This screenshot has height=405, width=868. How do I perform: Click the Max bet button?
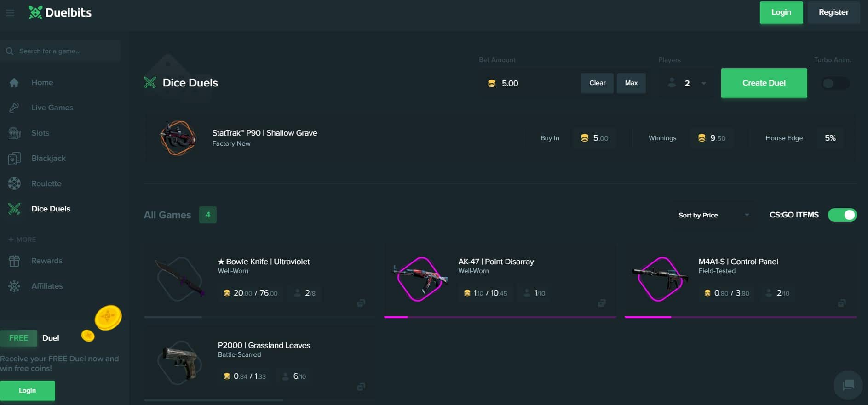(631, 83)
